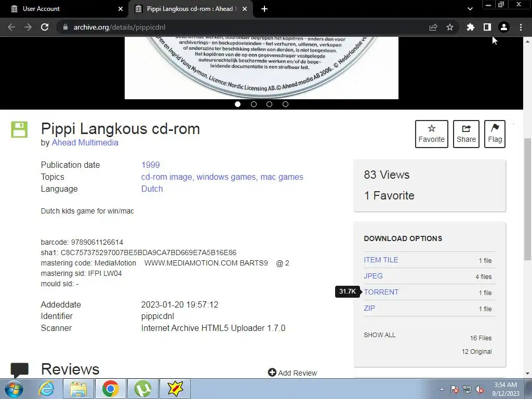Click the Dutch language link

(152, 189)
